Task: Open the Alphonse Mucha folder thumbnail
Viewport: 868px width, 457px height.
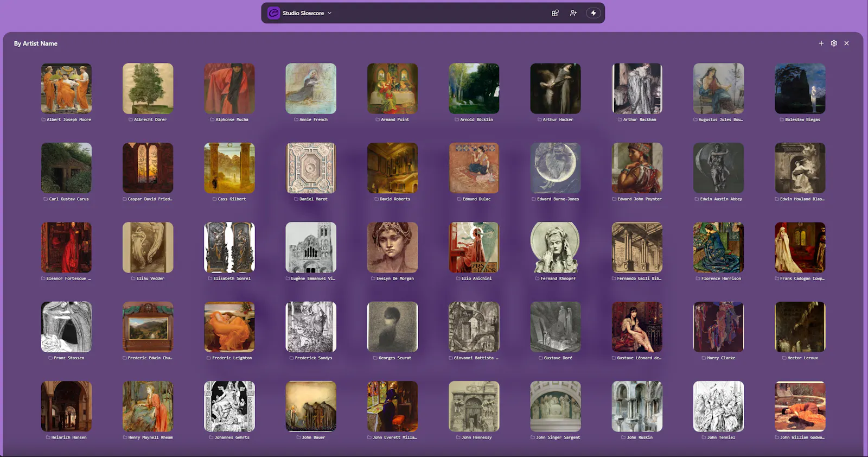Action: click(x=229, y=88)
